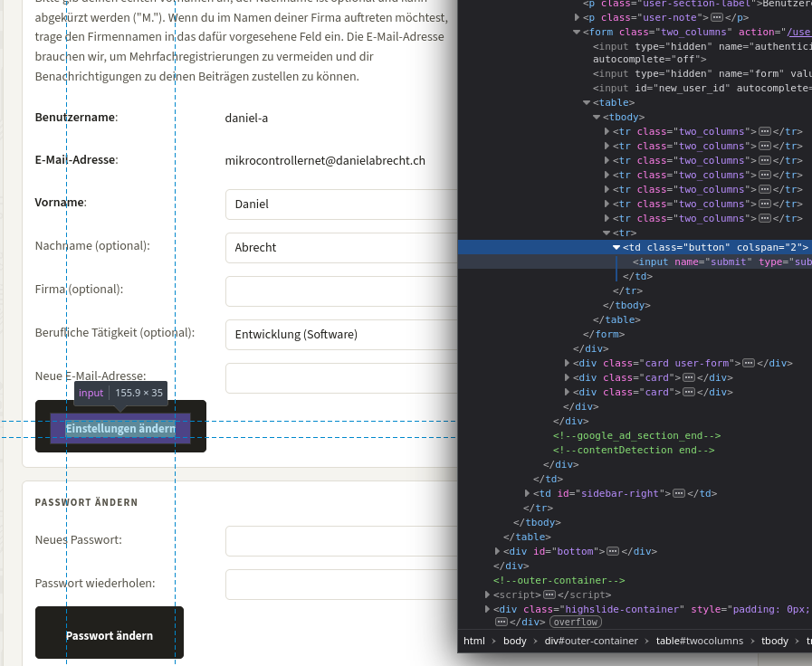Collapse the td class="button" node
The width and height of the screenshot is (812, 666).
pyautogui.click(x=616, y=247)
